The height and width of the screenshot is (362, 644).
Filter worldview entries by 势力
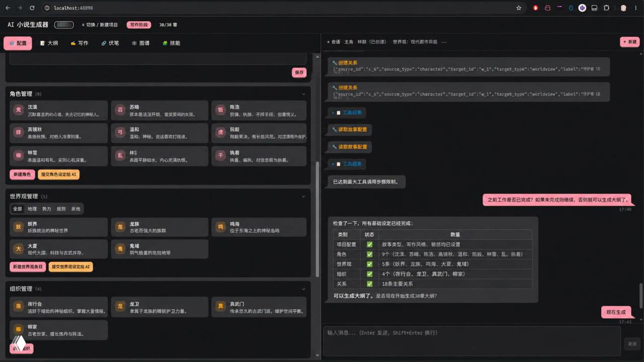coord(47,209)
